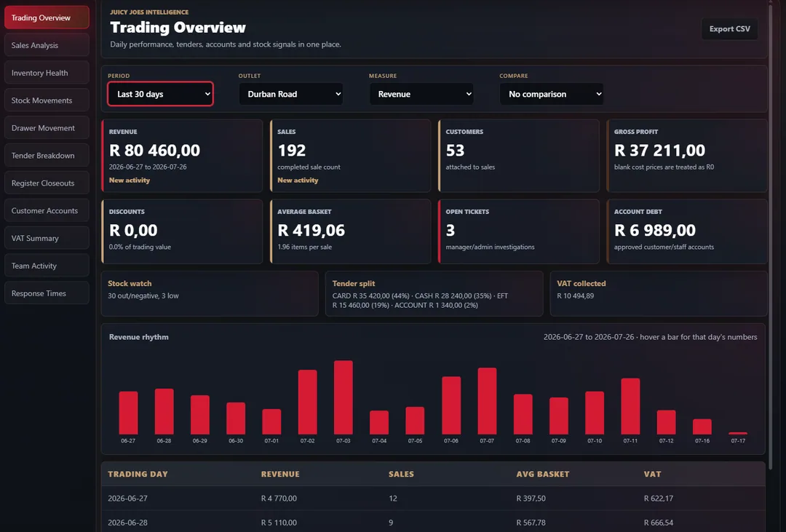Select the 2026-06-27 trading day cell
The height and width of the screenshot is (532, 786).
[127, 499]
